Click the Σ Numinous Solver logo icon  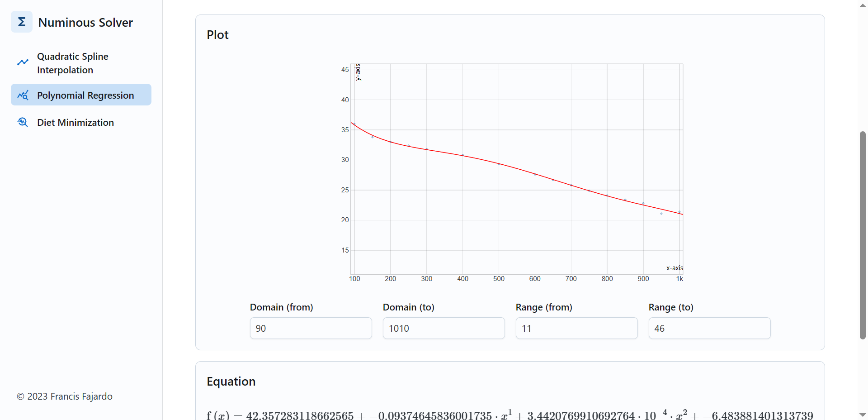tap(21, 21)
